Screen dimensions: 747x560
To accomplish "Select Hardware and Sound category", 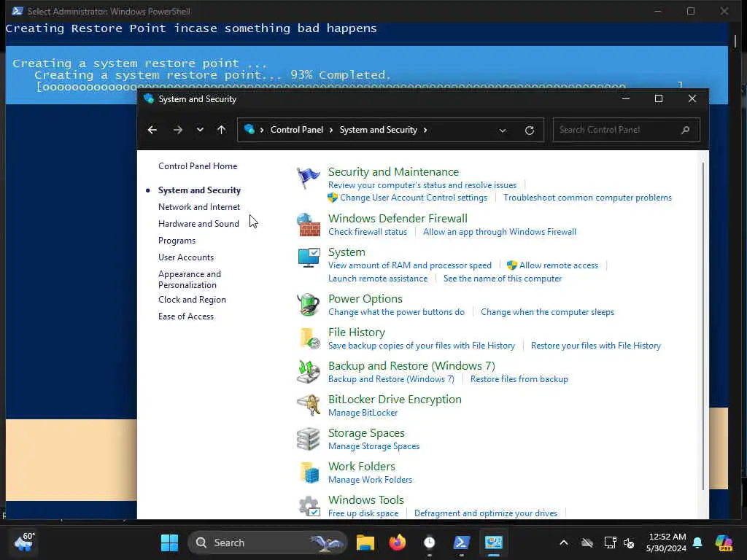I will pos(198,224).
